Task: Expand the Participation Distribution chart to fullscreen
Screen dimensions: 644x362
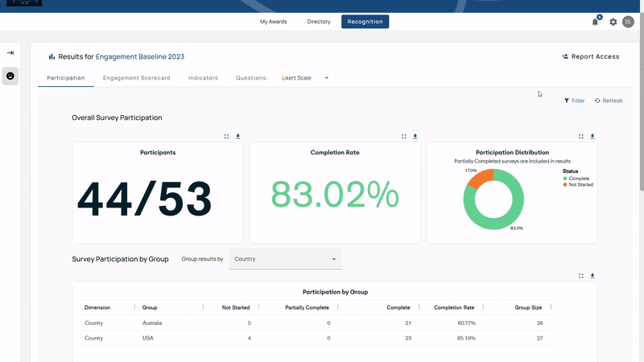Action: click(x=581, y=136)
